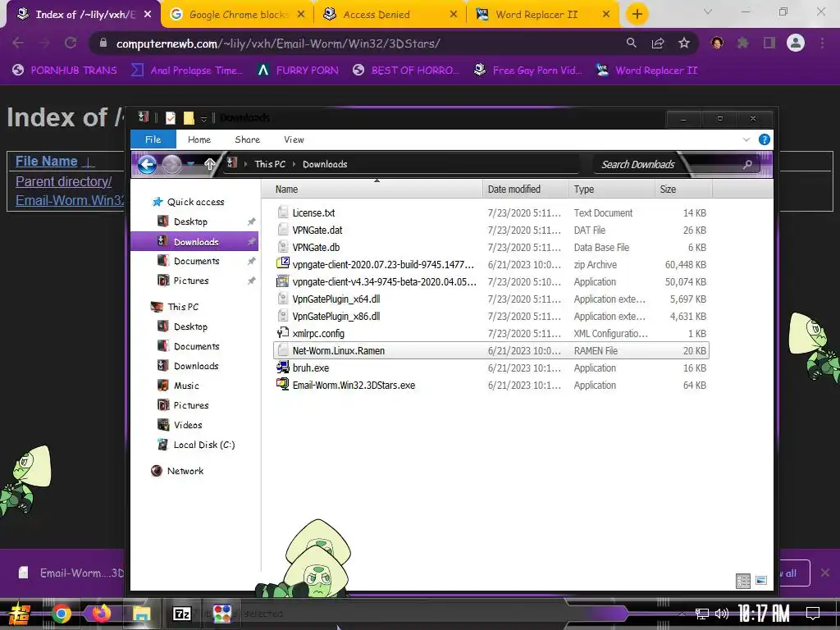The image size is (840, 630).
Task: Open the notification center icon
Action: coord(813,614)
